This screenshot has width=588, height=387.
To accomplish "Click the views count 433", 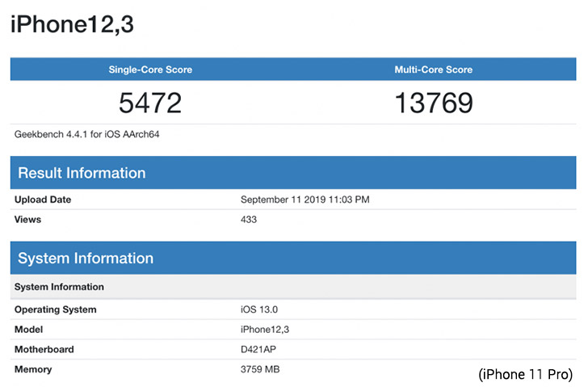I will [249, 220].
